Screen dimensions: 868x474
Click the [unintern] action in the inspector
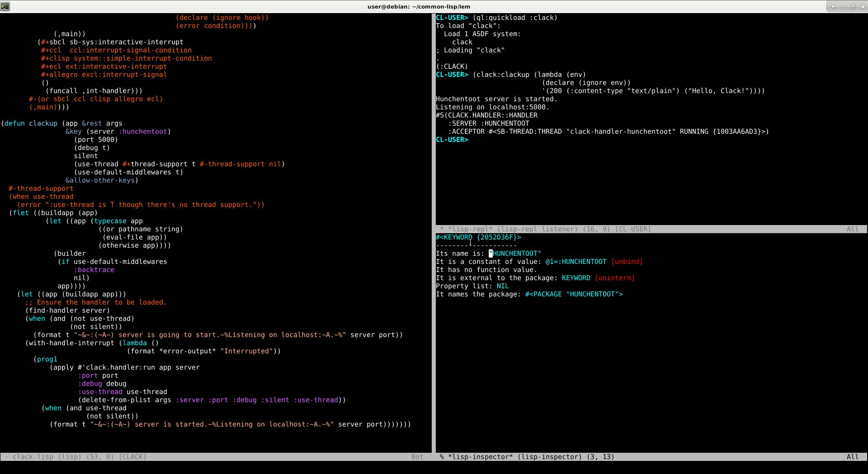(x=614, y=278)
